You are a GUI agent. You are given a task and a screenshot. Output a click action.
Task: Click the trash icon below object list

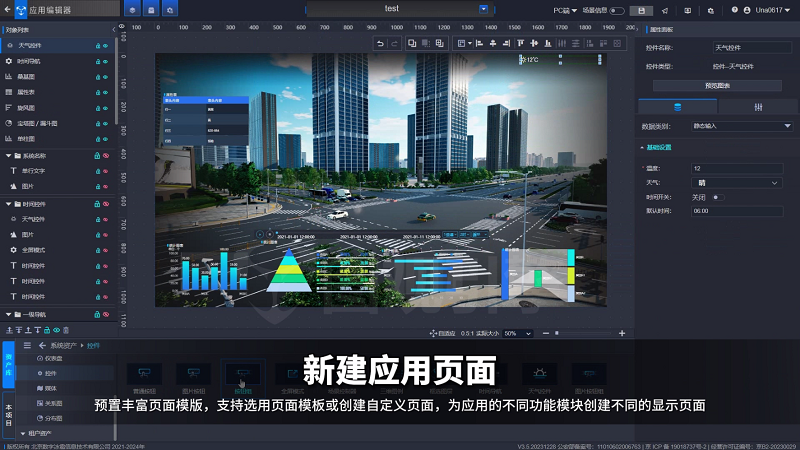coord(66,330)
